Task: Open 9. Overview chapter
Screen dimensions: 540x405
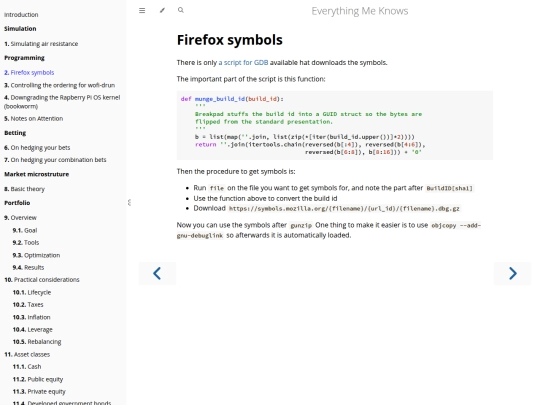Action: pyautogui.click(x=20, y=218)
